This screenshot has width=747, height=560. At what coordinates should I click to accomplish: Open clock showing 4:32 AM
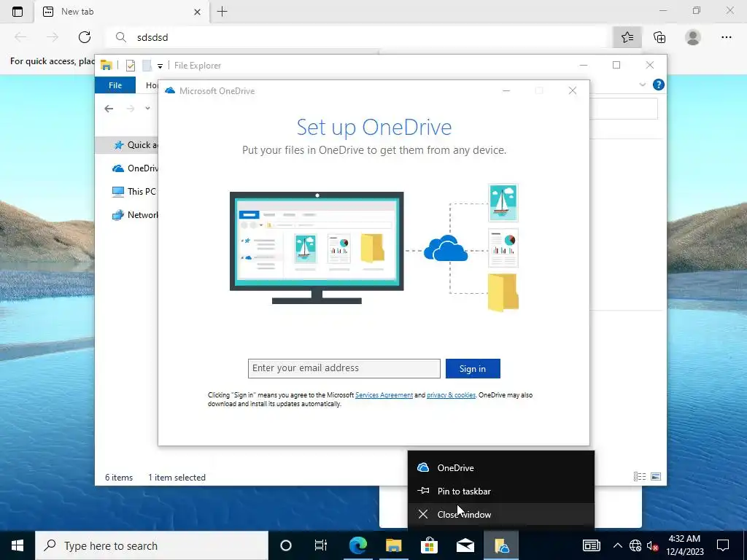685,545
